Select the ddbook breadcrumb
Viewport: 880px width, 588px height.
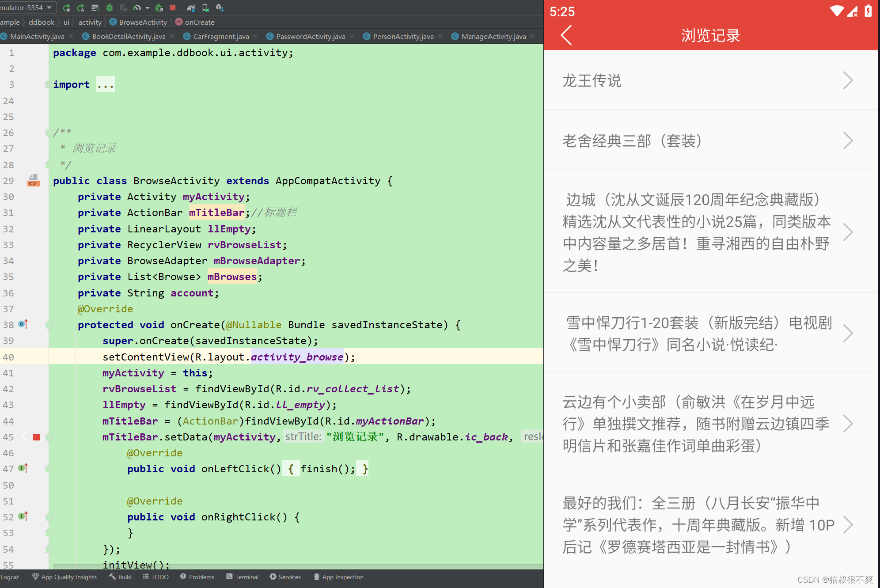click(42, 22)
